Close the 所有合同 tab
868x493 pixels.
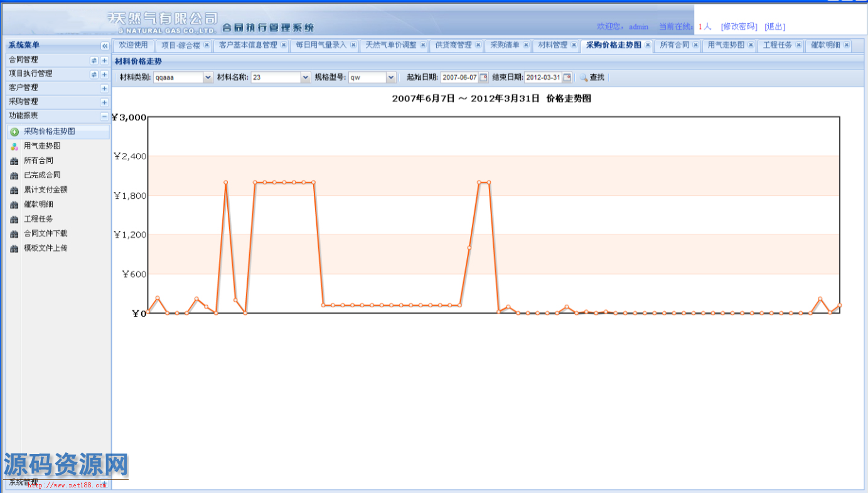[696, 45]
